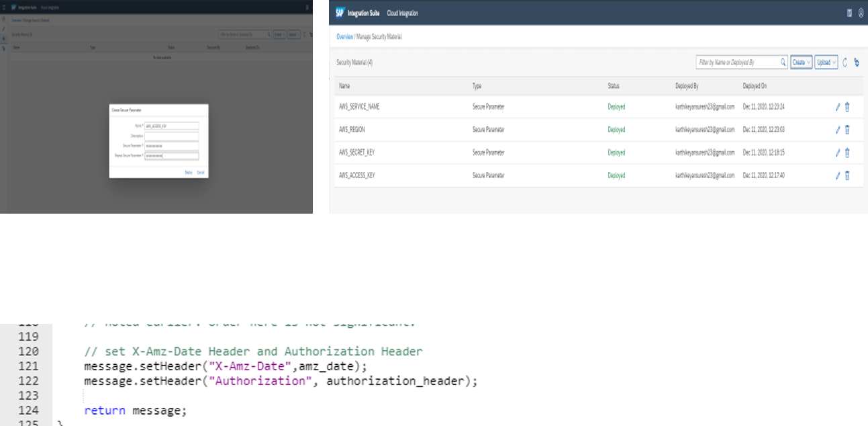Image resolution: width=868 pixels, height=426 pixels.
Task: Cancel the Create Secure Parameter dialog
Action: pyautogui.click(x=200, y=173)
